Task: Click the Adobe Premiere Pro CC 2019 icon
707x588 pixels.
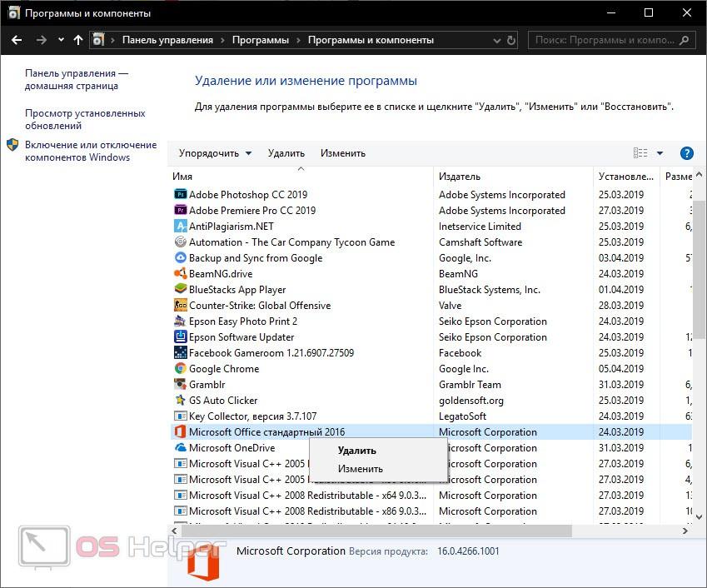Action: (x=181, y=210)
